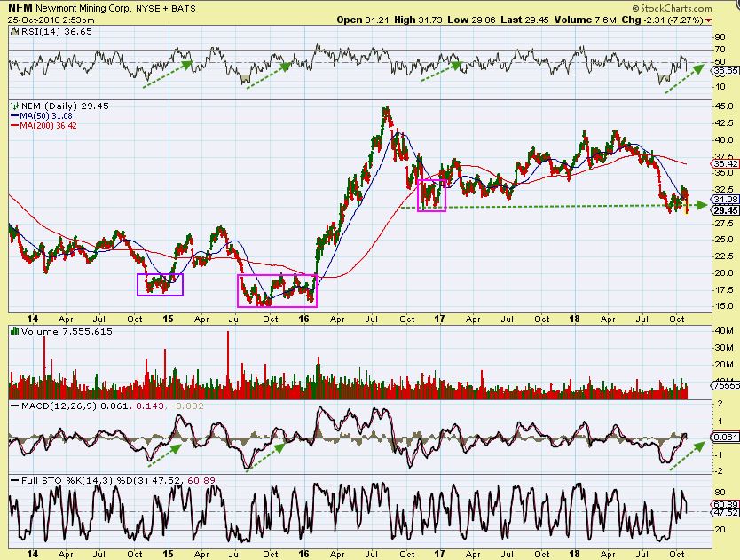Click the MA(200) 36.42 legend text

click(x=48, y=126)
